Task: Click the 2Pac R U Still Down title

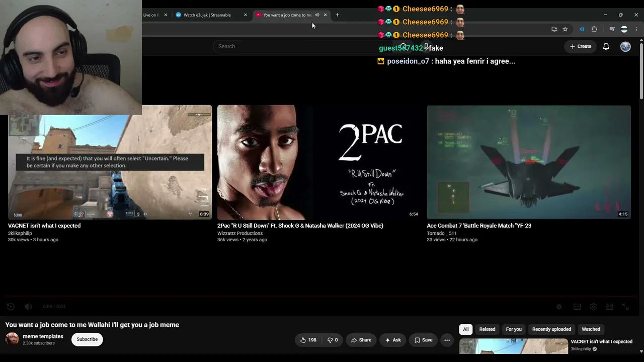Action: 300,226
